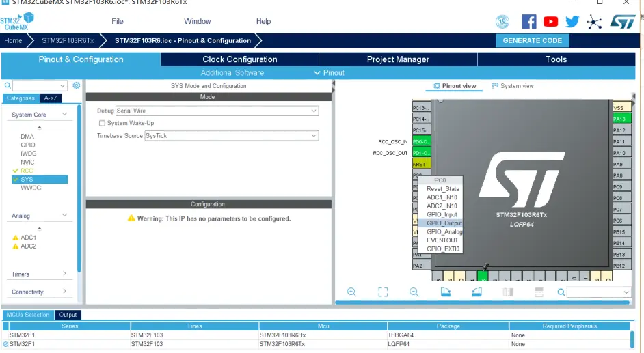Viewport: 644px width, 353px height.
Task: Click the 10-year anniversary badge icon
Action: click(x=502, y=21)
